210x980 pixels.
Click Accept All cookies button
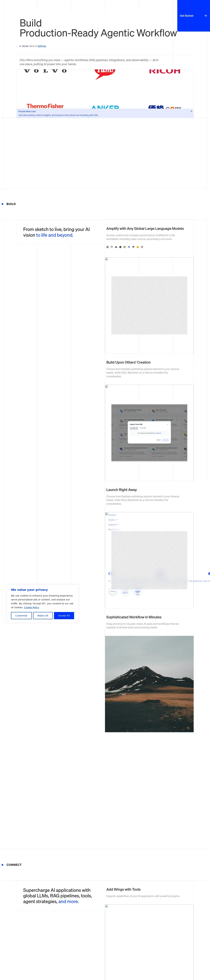point(64,616)
